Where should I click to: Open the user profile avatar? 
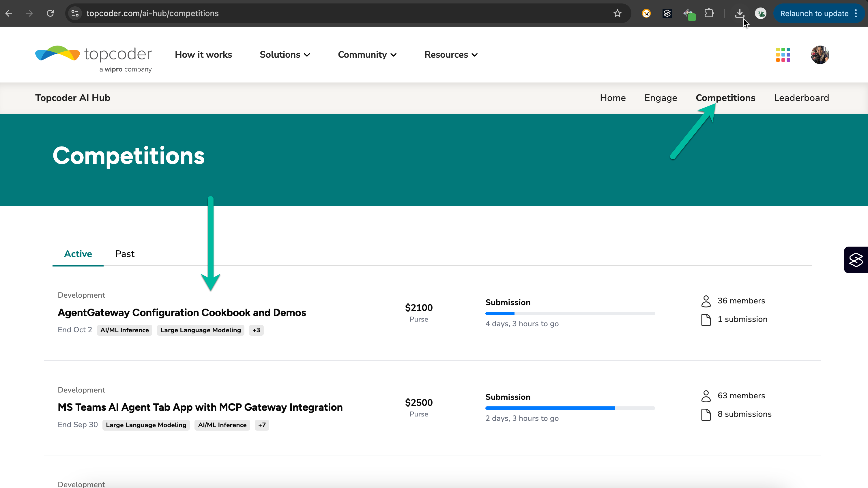coord(820,55)
